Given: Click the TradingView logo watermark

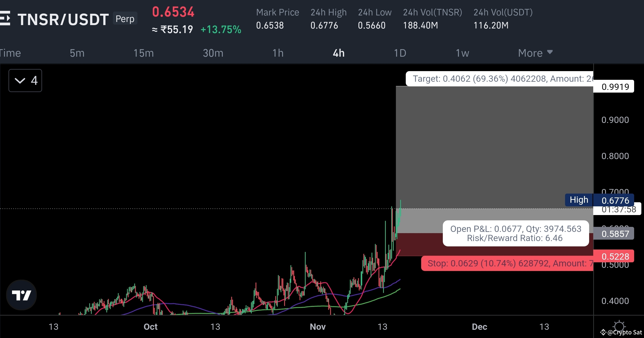Looking at the screenshot, I should 21,295.
